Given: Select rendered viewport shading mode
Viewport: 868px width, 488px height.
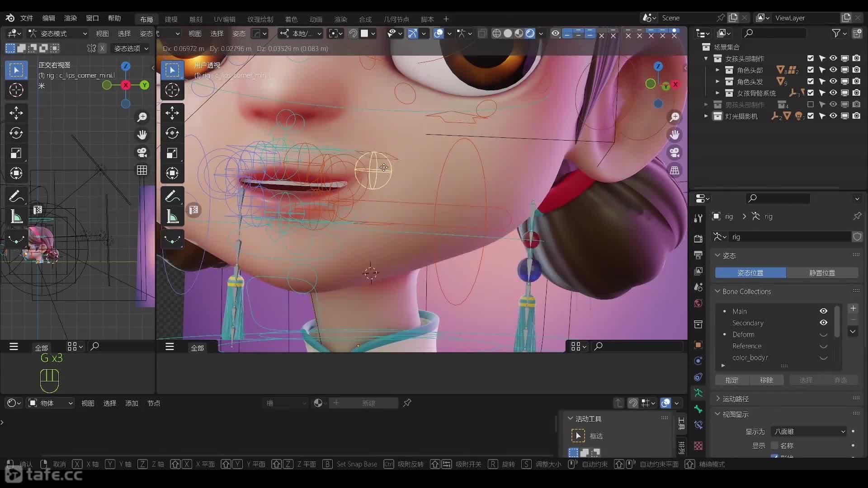Looking at the screenshot, I should point(530,33).
